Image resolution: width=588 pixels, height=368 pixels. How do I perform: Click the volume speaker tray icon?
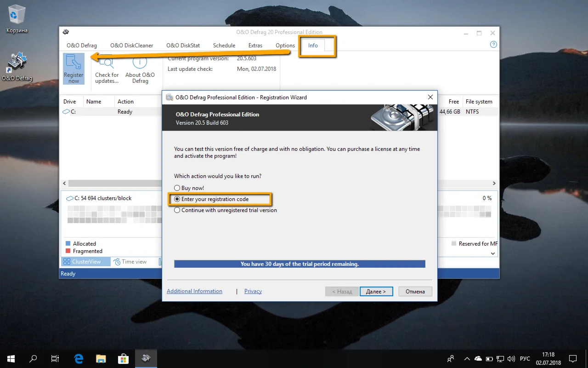[x=510, y=358]
